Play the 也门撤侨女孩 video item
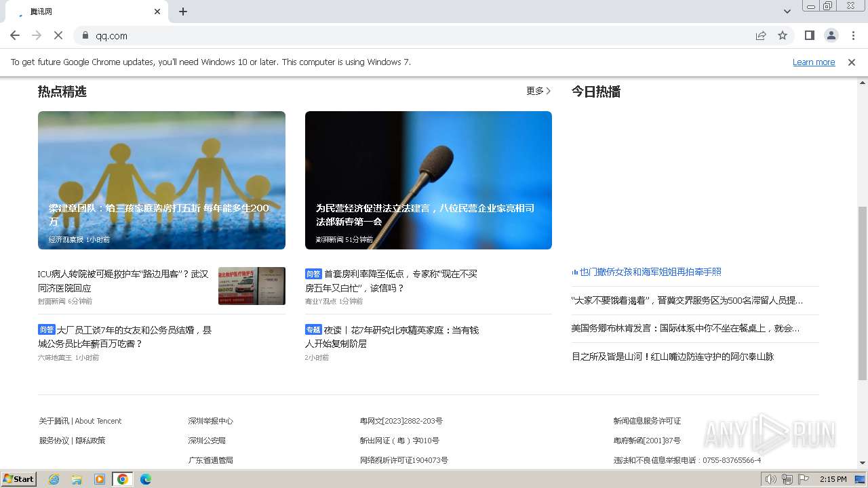 pyautogui.click(x=646, y=272)
